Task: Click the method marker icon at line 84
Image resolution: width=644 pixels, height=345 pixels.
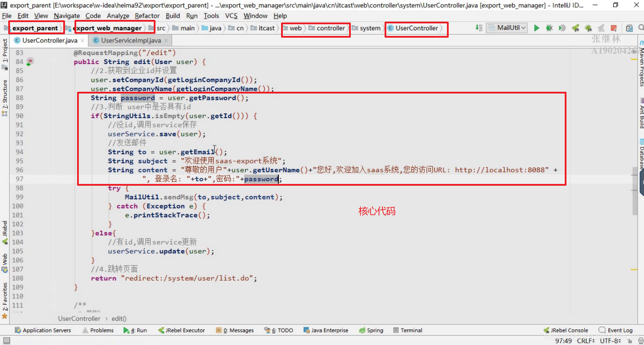Action: click(30, 61)
